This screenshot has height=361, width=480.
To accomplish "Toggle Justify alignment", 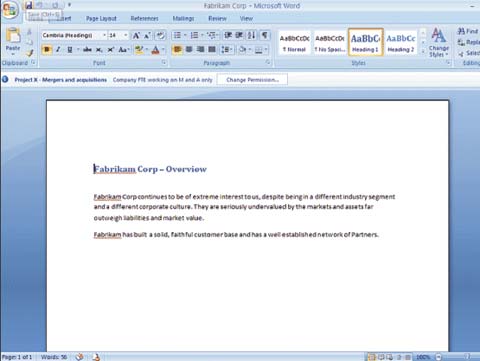I will [x=212, y=49].
